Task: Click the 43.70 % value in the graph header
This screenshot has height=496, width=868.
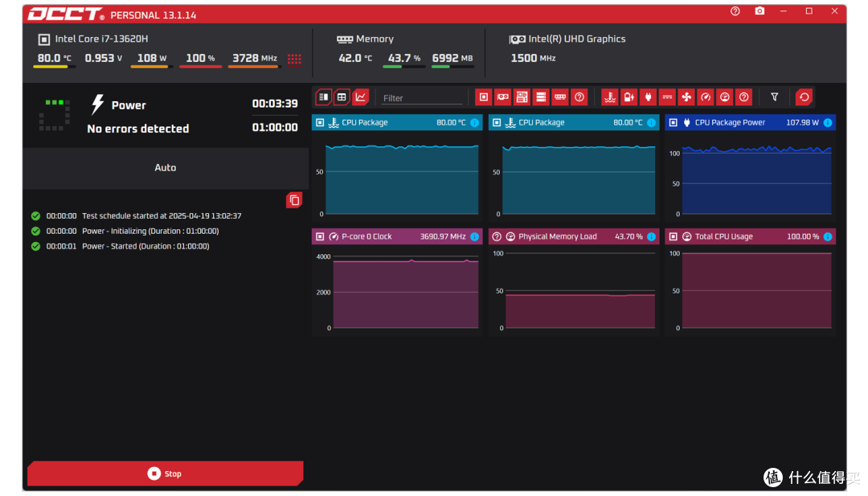Action: 628,236
